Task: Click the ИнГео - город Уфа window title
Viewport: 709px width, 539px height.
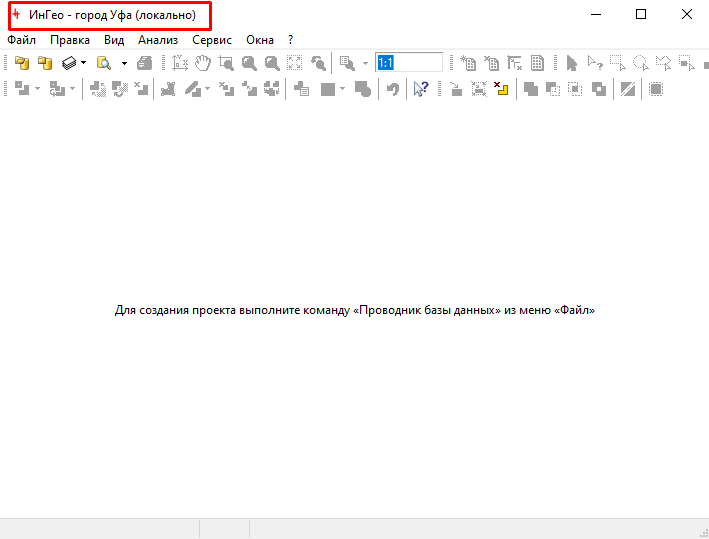Action: [x=112, y=15]
